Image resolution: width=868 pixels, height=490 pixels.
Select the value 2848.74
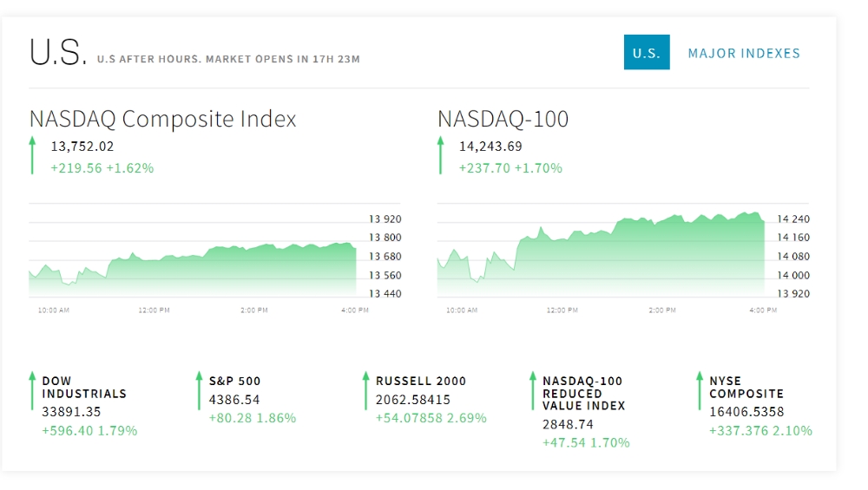tap(568, 424)
